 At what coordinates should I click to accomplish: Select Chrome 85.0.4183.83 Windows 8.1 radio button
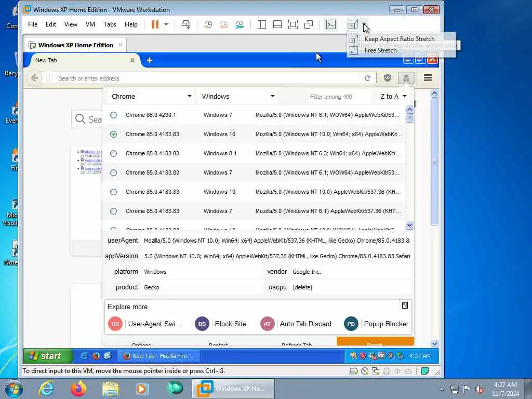(x=113, y=154)
